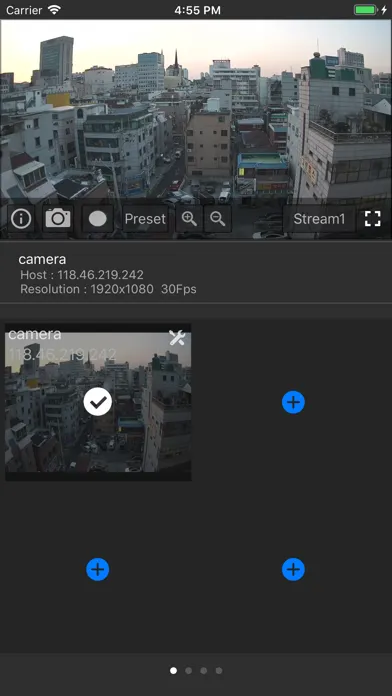The width and height of the screenshot is (392, 696).
Task: Start recording with the record button
Action: (x=98, y=219)
